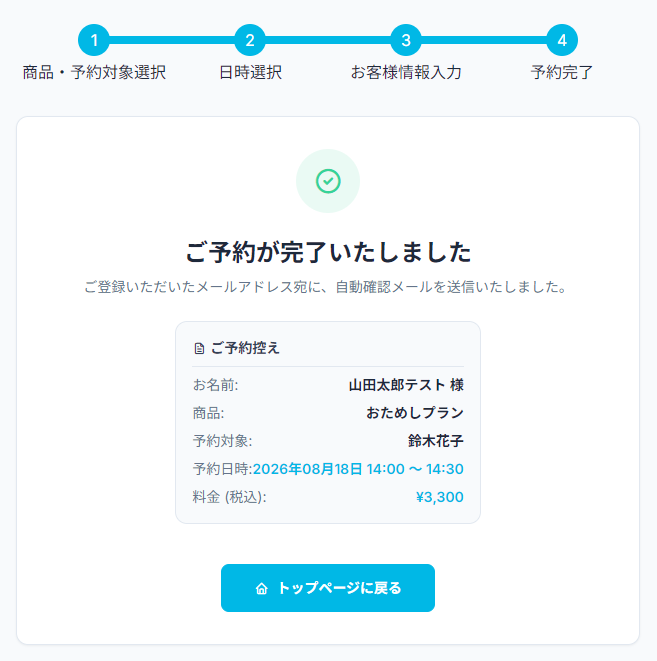The width and height of the screenshot is (657, 661).
Task: Click the step 2 circle icon
Action: pyautogui.click(x=250, y=40)
